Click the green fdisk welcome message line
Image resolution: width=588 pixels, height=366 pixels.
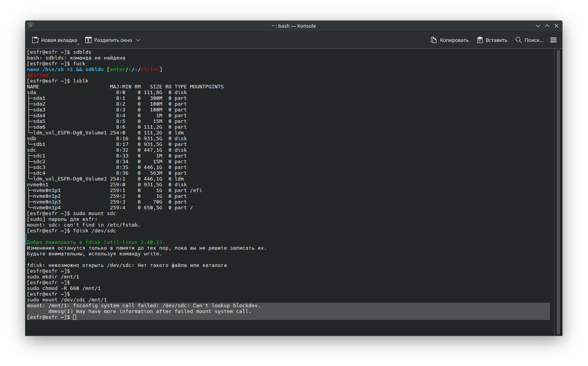95,242
